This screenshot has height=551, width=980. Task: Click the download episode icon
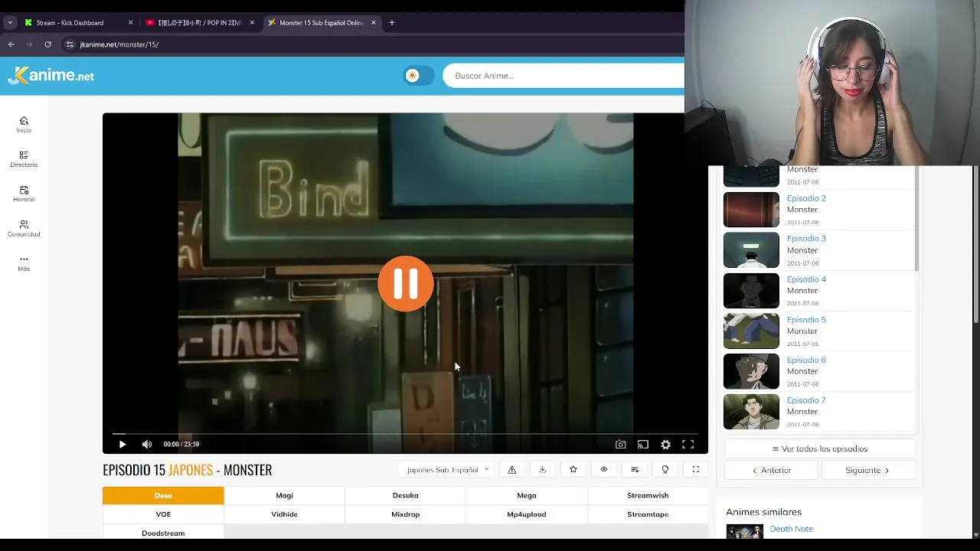point(543,470)
